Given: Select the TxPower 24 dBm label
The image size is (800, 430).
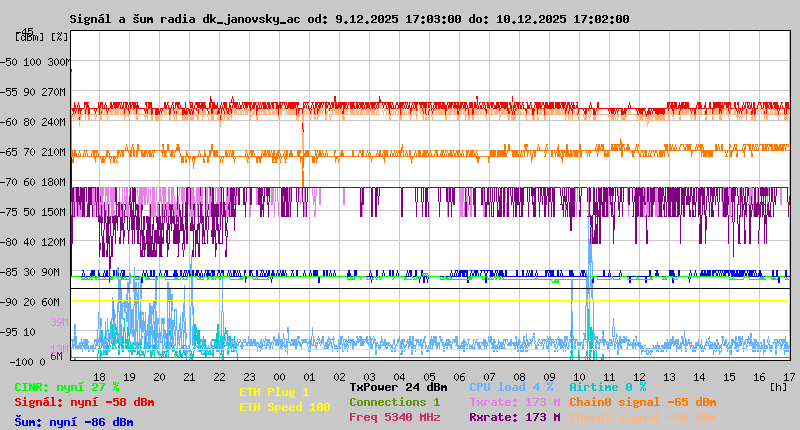Looking at the screenshot, I should pyautogui.click(x=398, y=387).
